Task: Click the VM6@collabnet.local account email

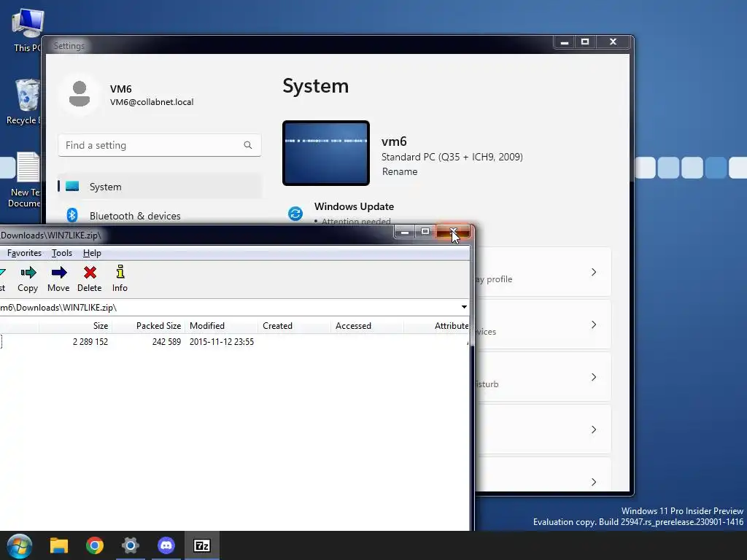Action: click(152, 102)
